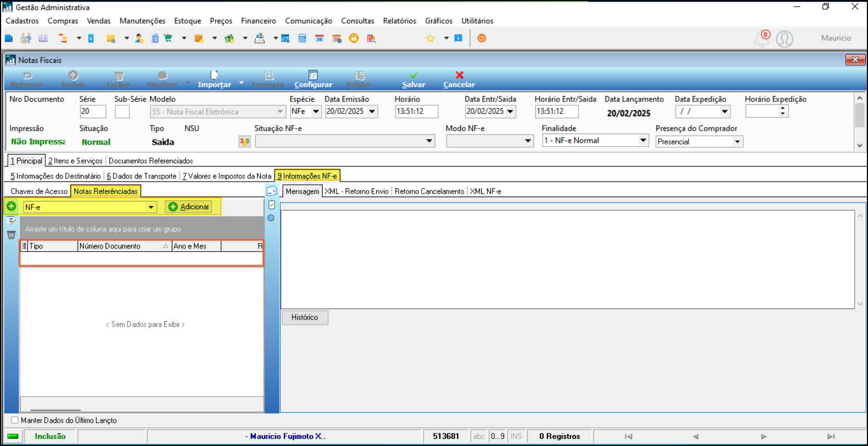The image size is (868, 446).
Task: Expand the Espécie dropdown
Action: [316, 112]
